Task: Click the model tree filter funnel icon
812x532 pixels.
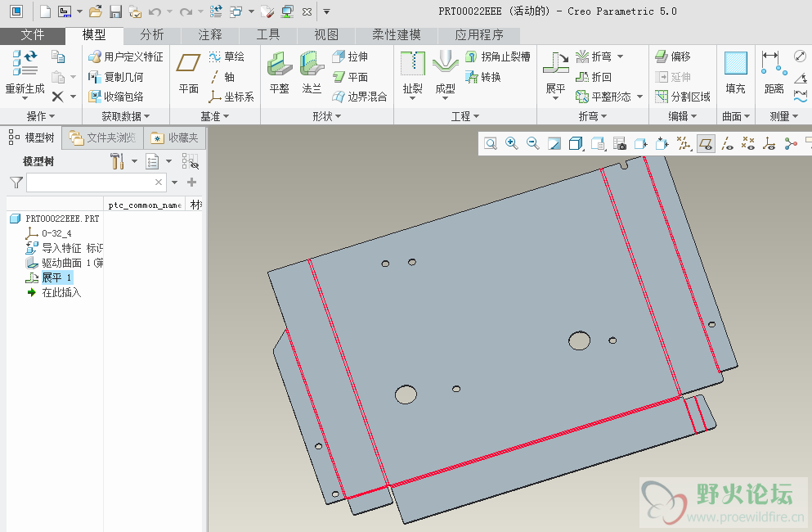Action: pos(16,183)
